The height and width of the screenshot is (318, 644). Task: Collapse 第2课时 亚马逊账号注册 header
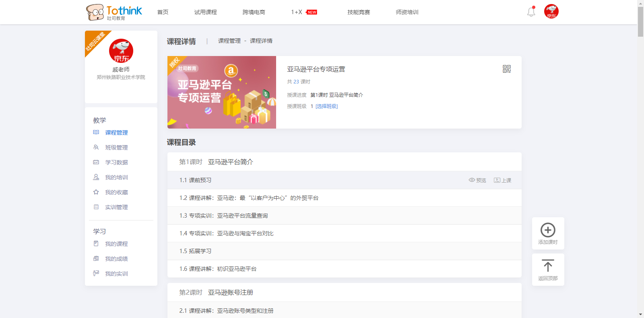[345, 292]
